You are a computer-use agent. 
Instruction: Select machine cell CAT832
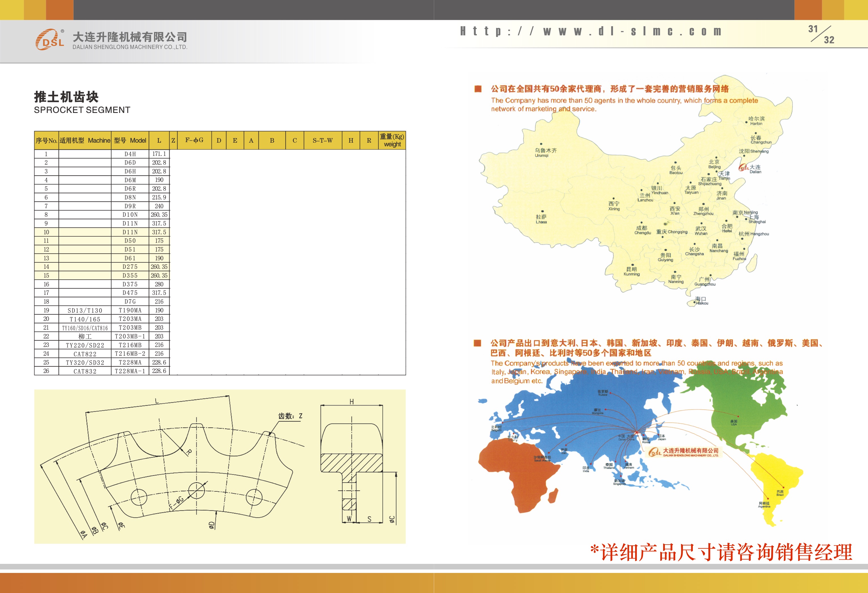coord(85,371)
